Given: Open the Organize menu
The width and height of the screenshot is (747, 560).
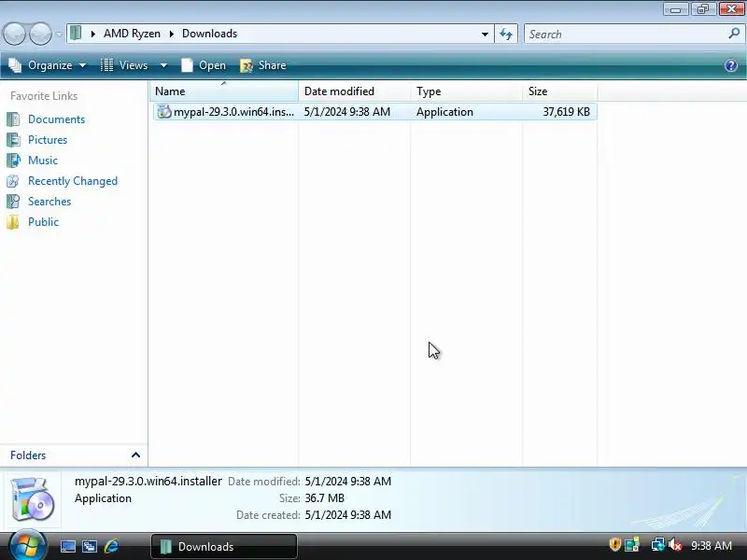Looking at the screenshot, I should pos(48,65).
